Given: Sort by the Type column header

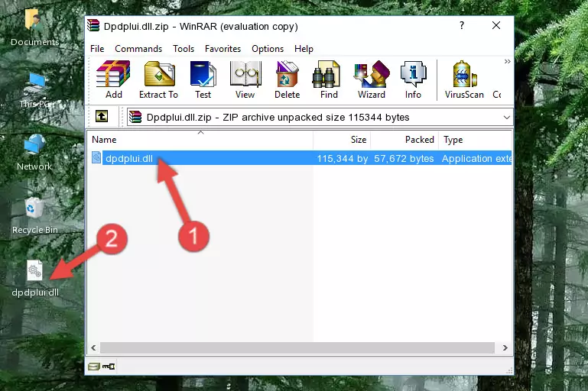Looking at the screenshot, I should click(x=475, y=140).
